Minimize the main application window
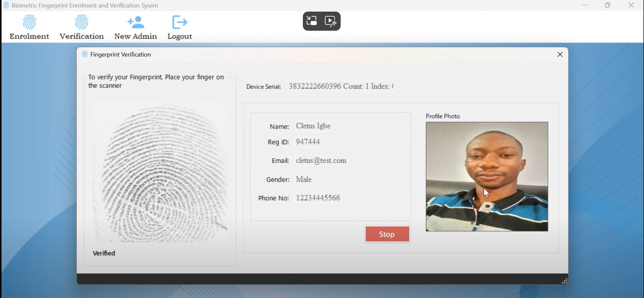The width and height of the screenshot is (644, 298). pyautogui.click(x=585, y=6)
